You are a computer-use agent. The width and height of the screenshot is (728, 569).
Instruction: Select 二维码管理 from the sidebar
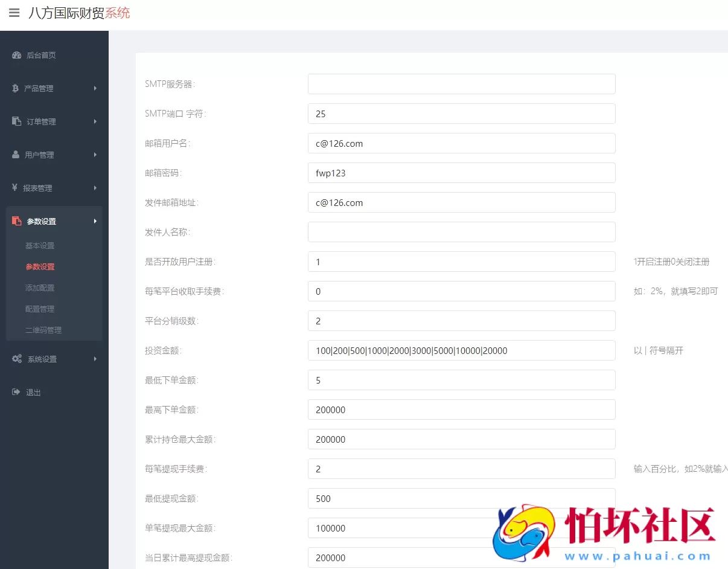pos(43,330)
